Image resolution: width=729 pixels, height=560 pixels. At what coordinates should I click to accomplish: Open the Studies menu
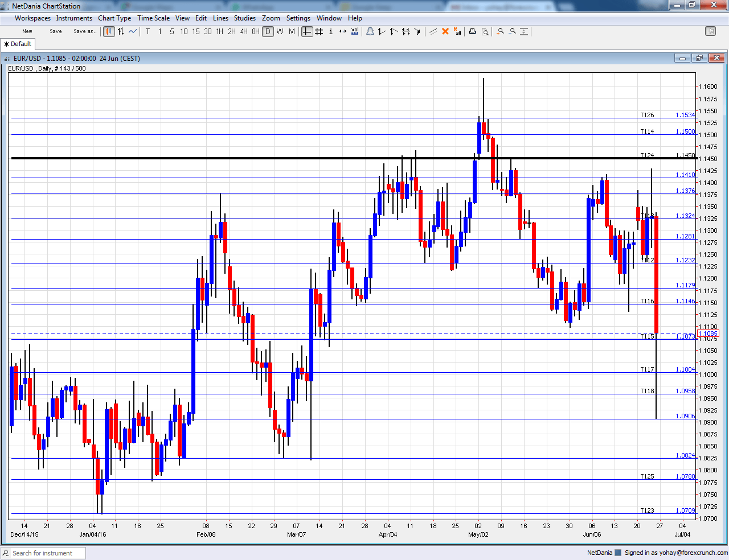244,18
